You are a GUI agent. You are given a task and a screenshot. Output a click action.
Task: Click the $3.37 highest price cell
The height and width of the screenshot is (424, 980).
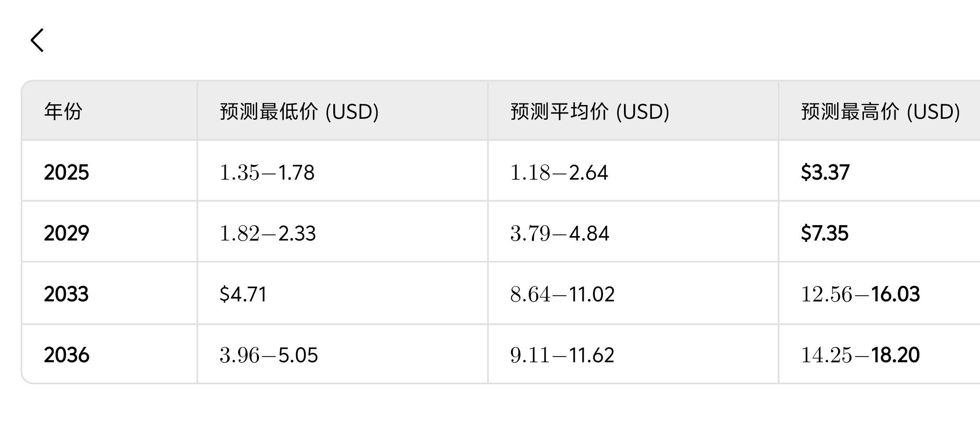point(825,172)
